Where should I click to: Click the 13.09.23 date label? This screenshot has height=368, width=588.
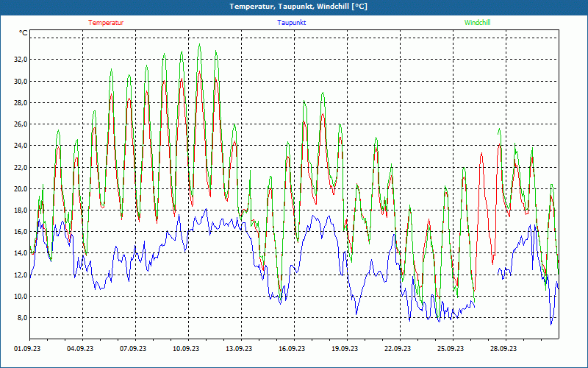tap(239, 348)
